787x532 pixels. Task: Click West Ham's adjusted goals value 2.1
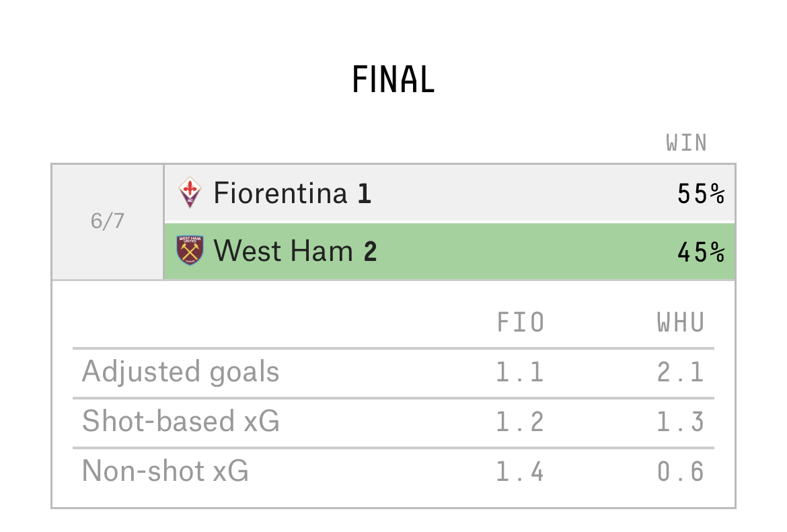[681, 373]
